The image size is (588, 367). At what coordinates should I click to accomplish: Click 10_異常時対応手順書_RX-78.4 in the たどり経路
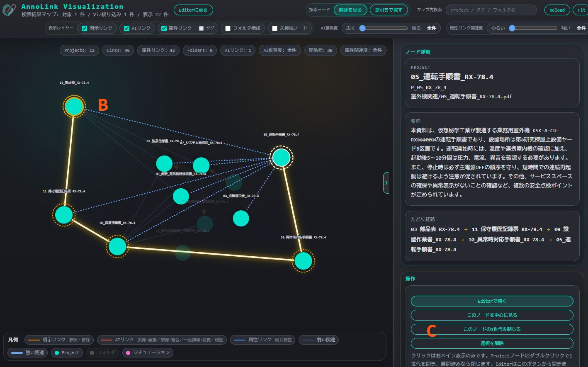point(506,240)
